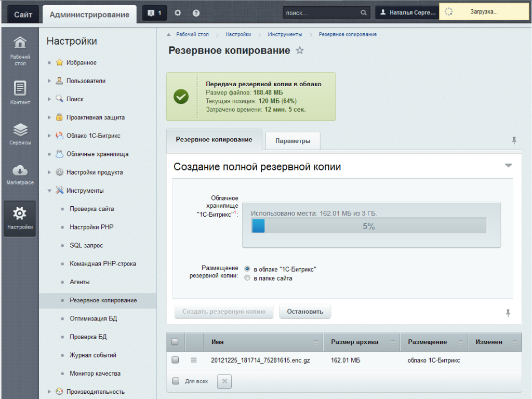Click the Остановить button
Image resolution: width=532 pixels, height=399 pixels.
click(x=305, y=312)
